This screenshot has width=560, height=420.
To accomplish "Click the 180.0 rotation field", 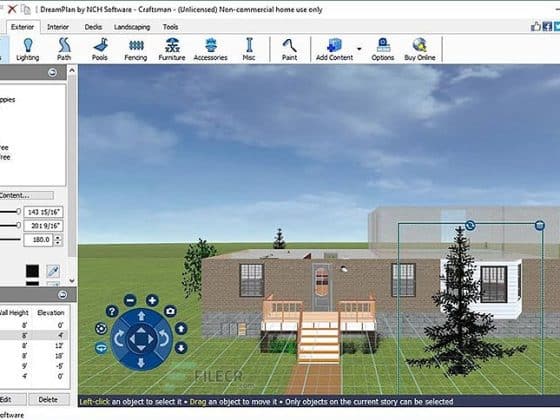I will [x=39, y=240].
